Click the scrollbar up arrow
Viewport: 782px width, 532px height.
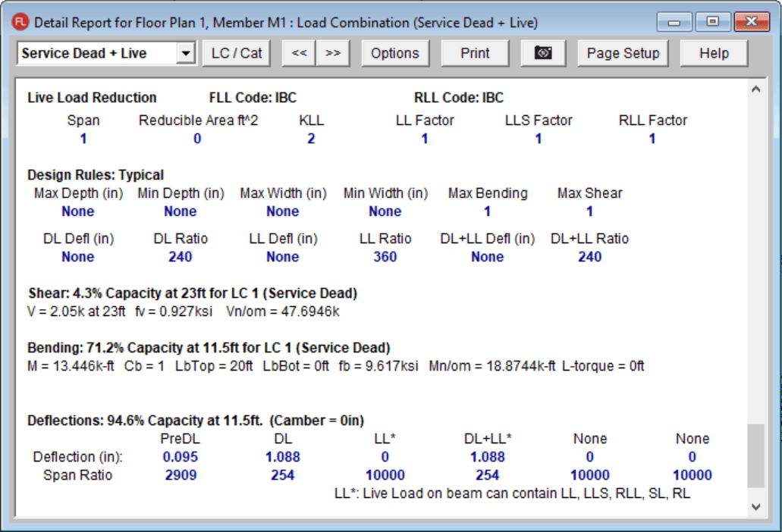(755, 89)
